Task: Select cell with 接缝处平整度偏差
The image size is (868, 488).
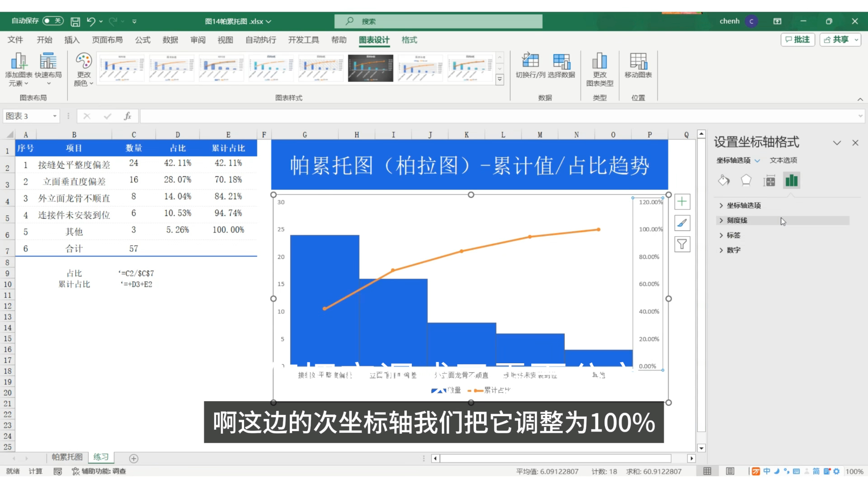Action: [74, 165]
